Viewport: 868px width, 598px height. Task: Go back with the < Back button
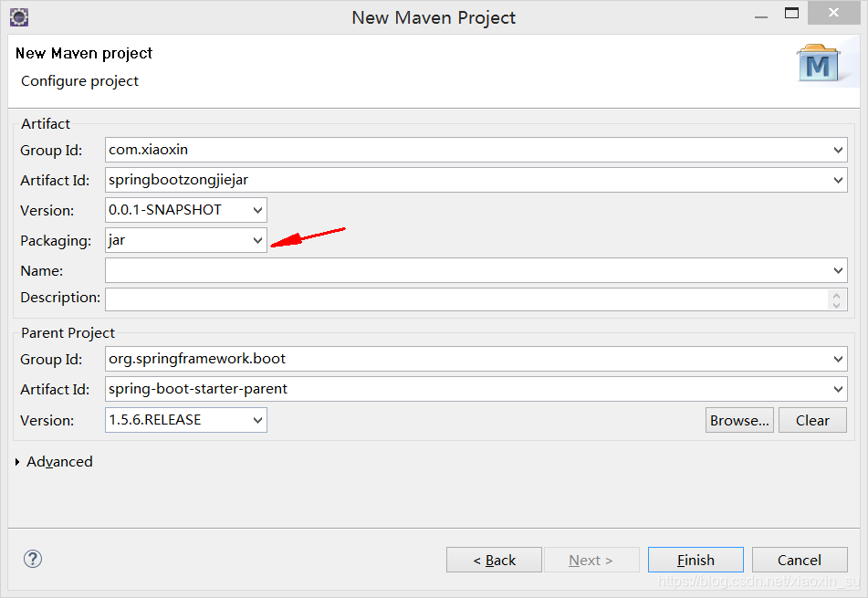coord(494,560)
